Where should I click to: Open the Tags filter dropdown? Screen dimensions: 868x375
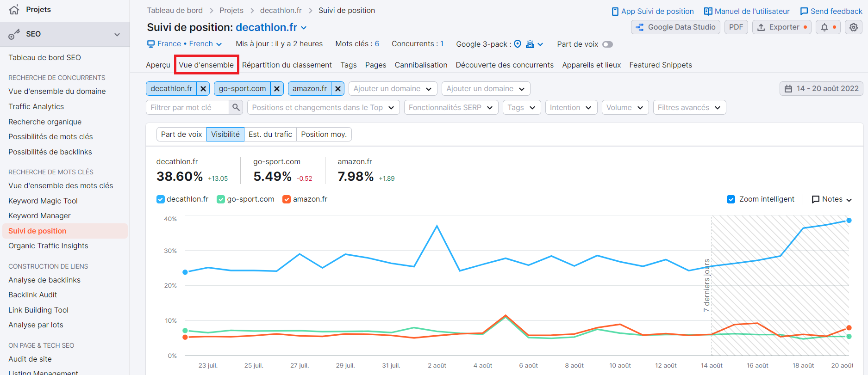(x=522, y=107)
